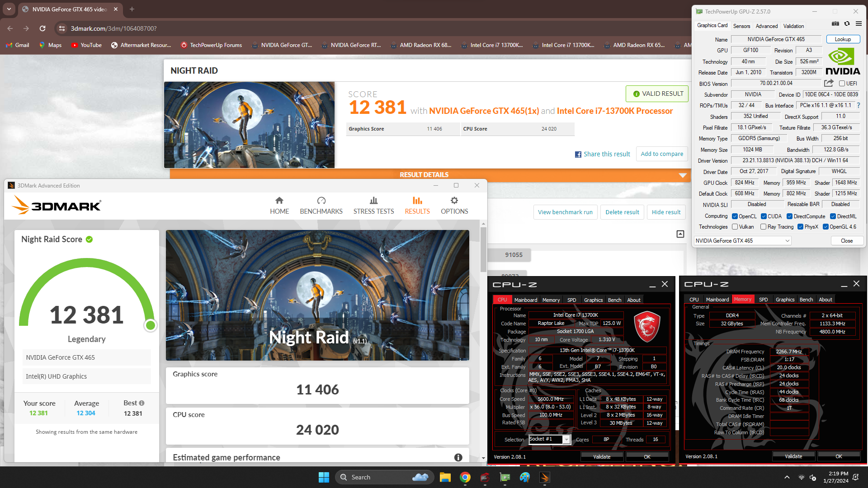Switch to GPU-Z Sensors tab

741,26
